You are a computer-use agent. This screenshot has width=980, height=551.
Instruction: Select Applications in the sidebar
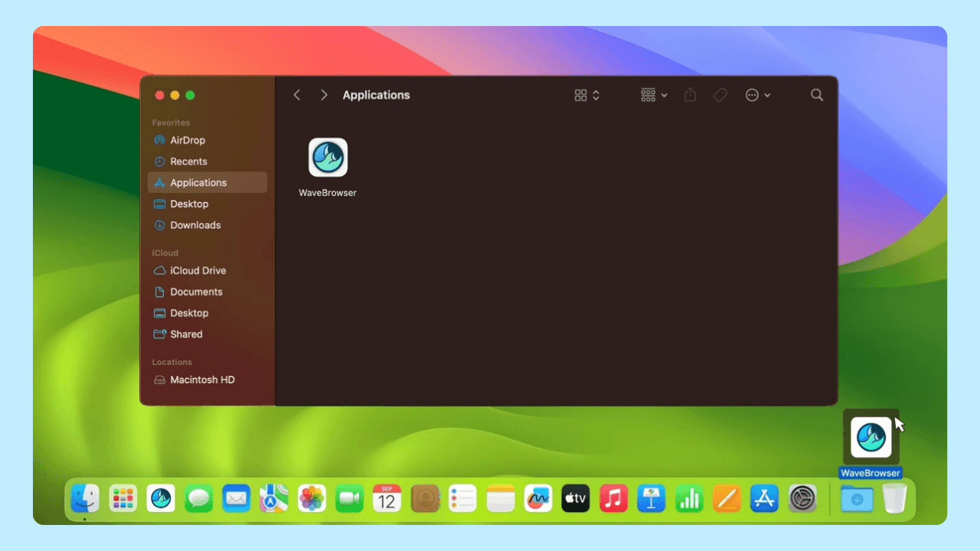207,182
